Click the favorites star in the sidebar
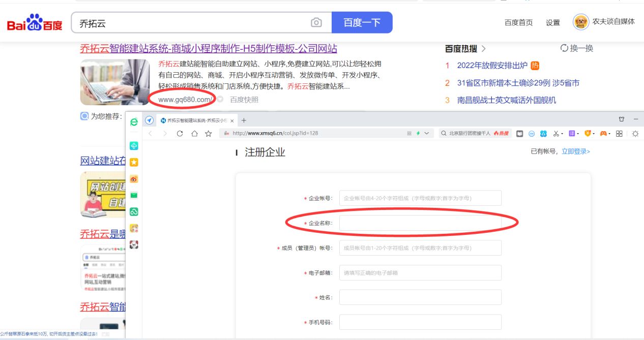This screenshot has width=644, height=340. tap(134, 162)
